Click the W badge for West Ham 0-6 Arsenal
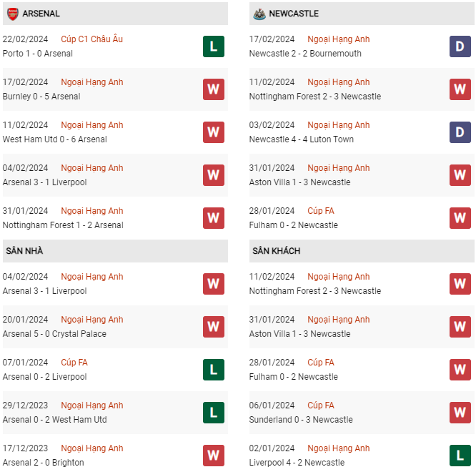The width and height of the screenshot is (476, 472). [x=213, y=132]
